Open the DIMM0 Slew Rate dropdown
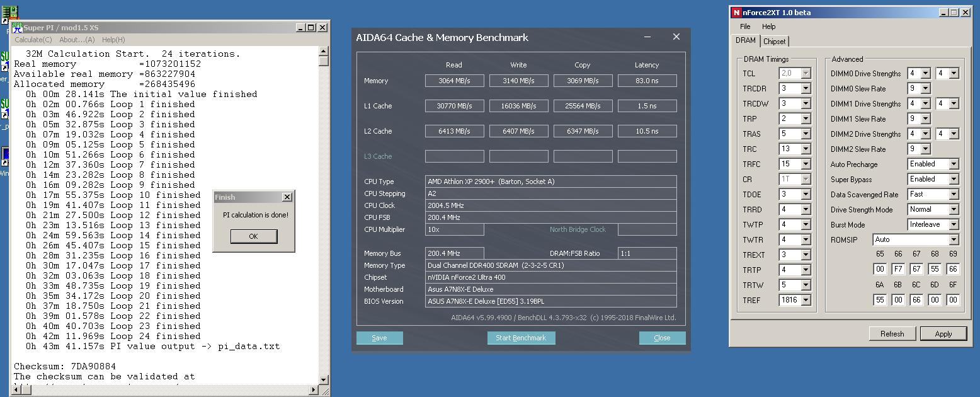Image resolution: width=980 pixels, height=397 pixels. click(x=925, y=89)
